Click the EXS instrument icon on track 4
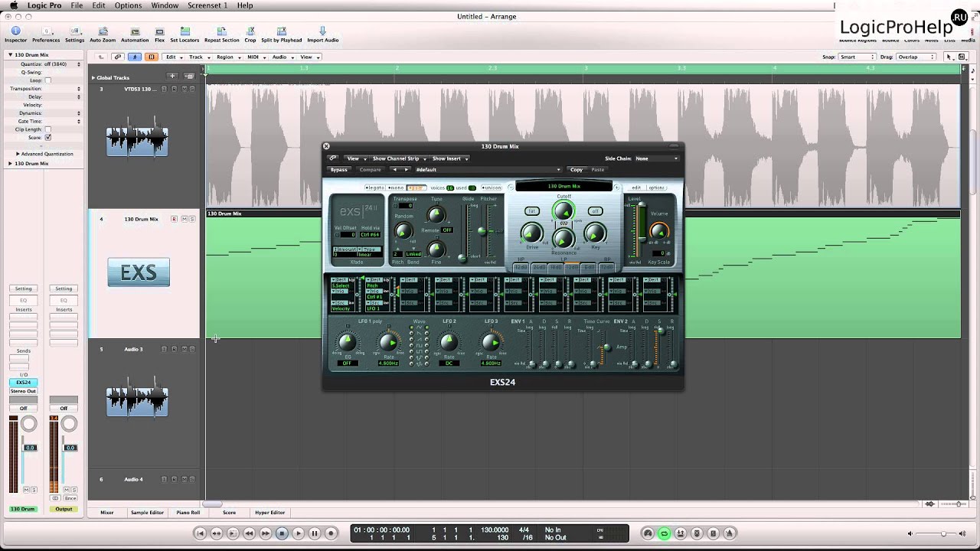This screenshot has height=551, width=980. [x=139, y=272]
